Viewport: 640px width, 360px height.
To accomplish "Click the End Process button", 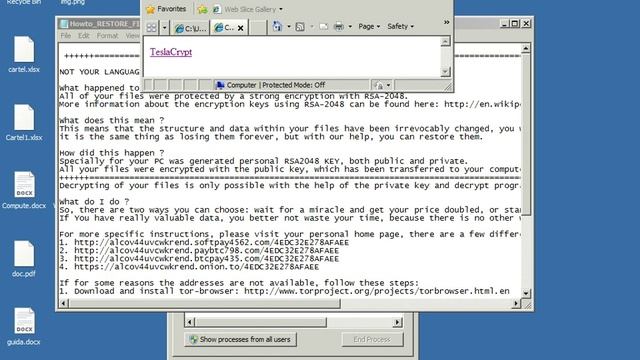I will pos(372,339).
